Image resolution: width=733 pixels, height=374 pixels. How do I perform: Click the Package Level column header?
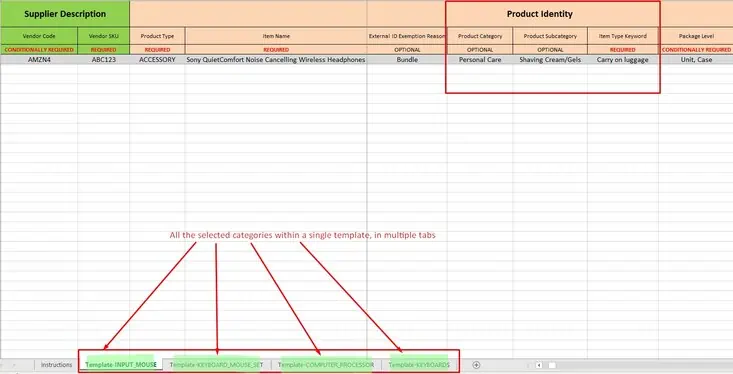click(696, 36)
